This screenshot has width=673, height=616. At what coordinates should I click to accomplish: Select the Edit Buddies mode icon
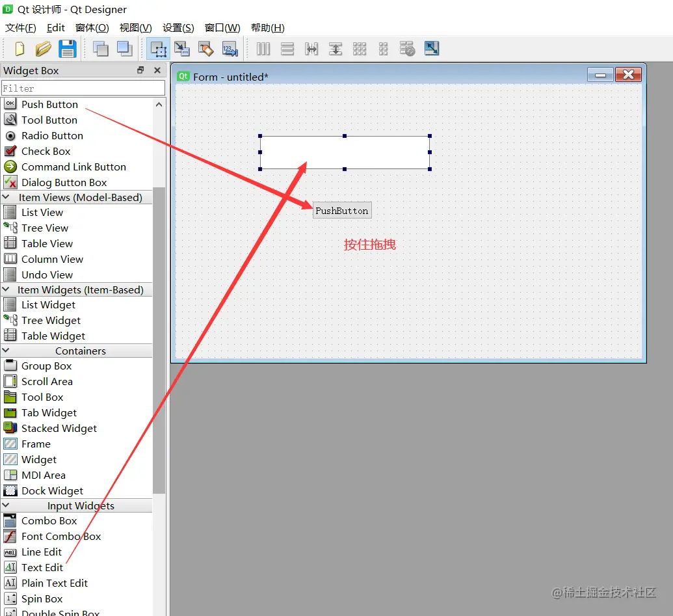pyautogui.click(x=206, y=49)
